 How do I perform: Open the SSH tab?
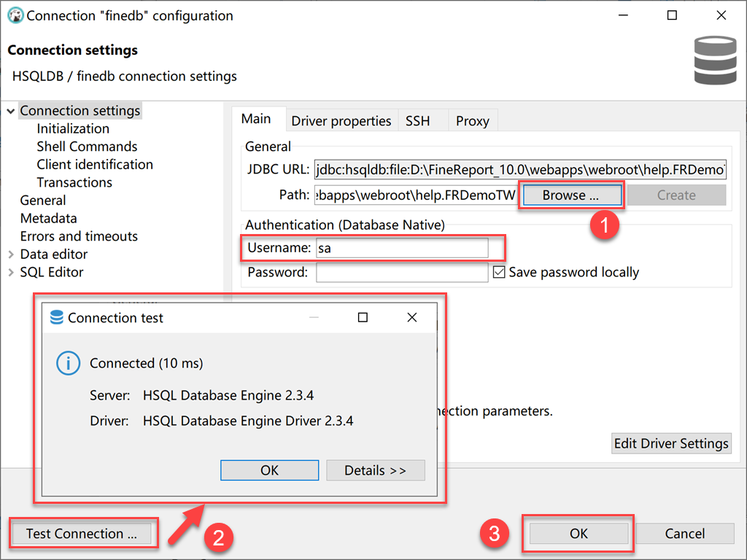[x=418, y=121]
